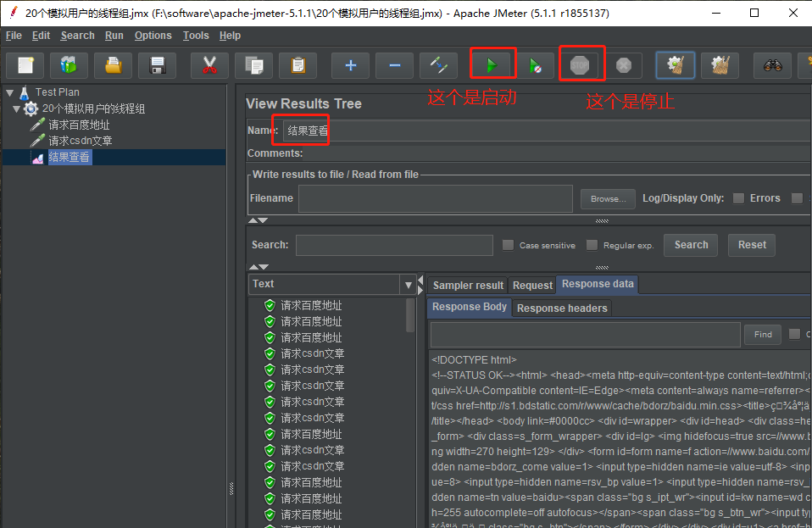Open the Tools menu
The width and height of the screenshot is (812, 528).
(196, 36)
